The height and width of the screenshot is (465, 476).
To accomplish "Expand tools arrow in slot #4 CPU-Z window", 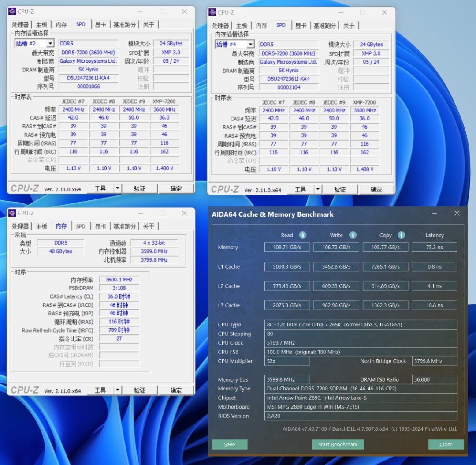I will 318,189.
